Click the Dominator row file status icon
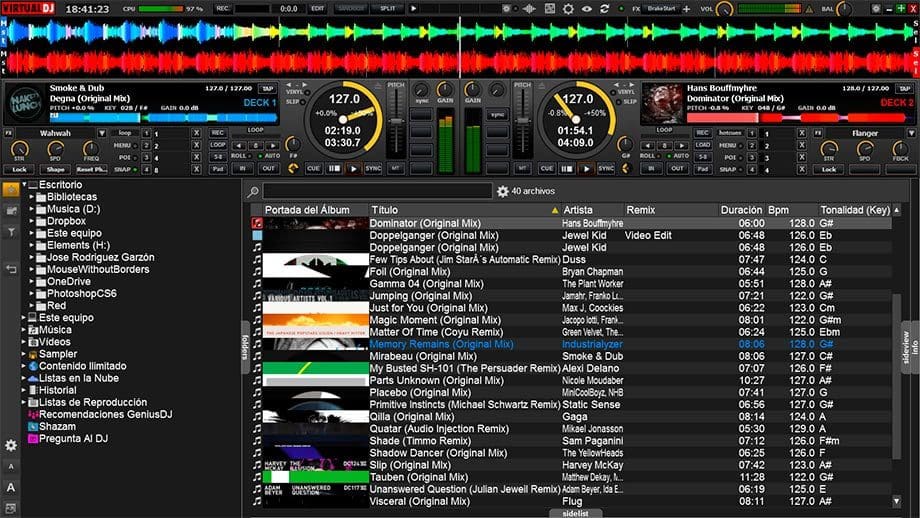 pos(257,223)
